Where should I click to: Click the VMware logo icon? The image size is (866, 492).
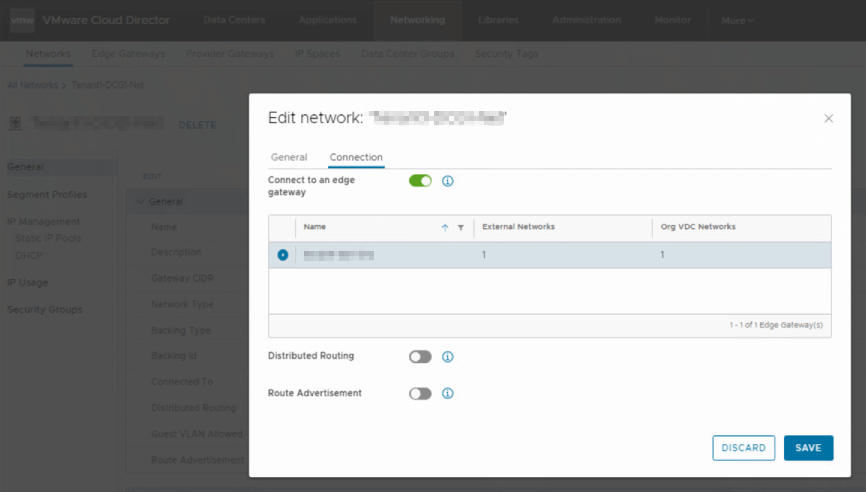[x=21, y=20]
